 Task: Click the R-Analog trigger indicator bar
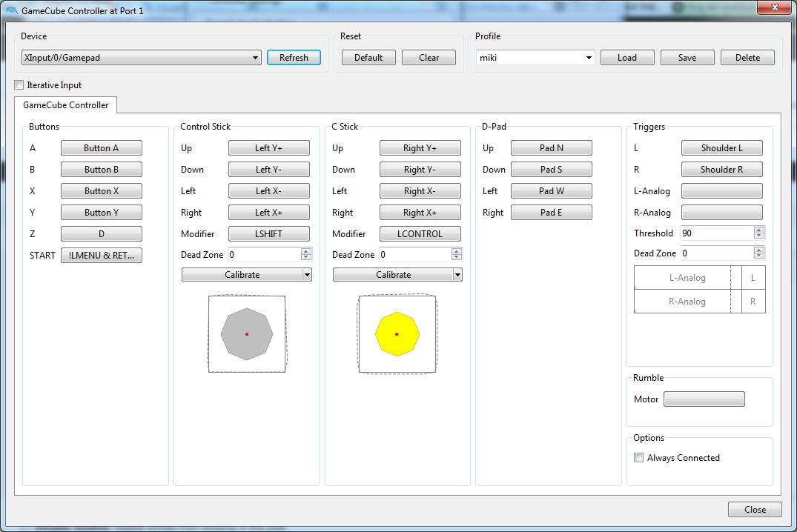click(687, 302)
